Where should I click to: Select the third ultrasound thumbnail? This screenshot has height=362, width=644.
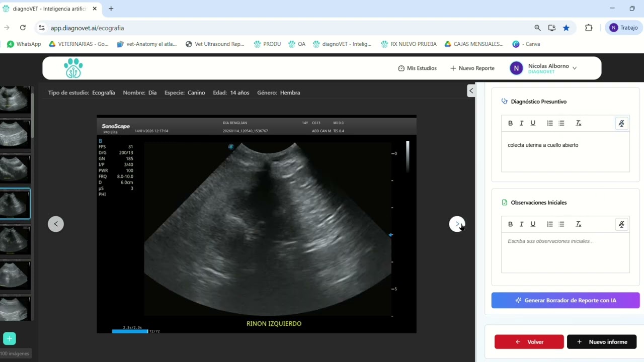(x=15, y=169)
